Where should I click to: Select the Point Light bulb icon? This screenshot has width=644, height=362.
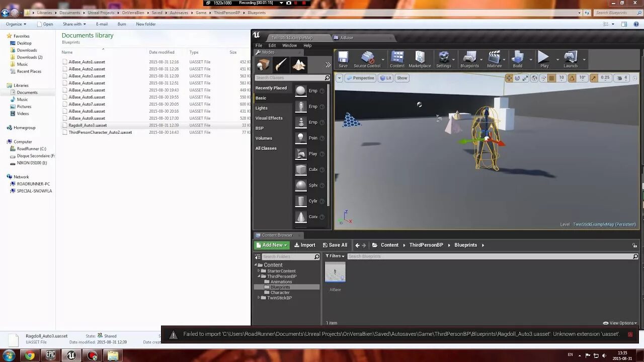(300, 138)
